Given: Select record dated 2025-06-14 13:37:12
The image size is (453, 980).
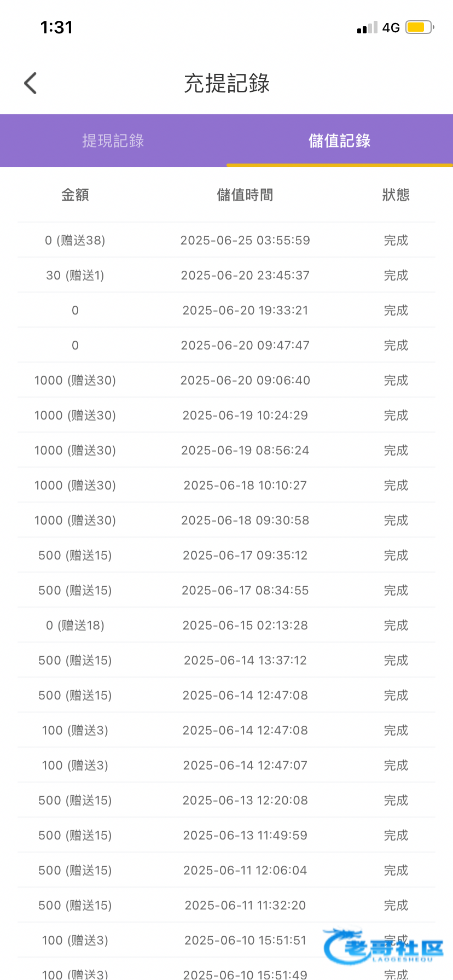Looking at the screenshot, I should (245, 660).
